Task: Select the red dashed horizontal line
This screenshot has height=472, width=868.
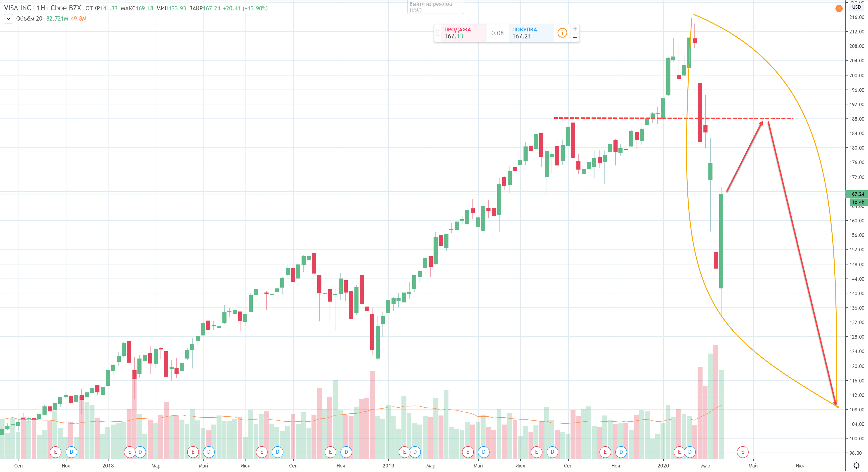Action: [606, 118]
